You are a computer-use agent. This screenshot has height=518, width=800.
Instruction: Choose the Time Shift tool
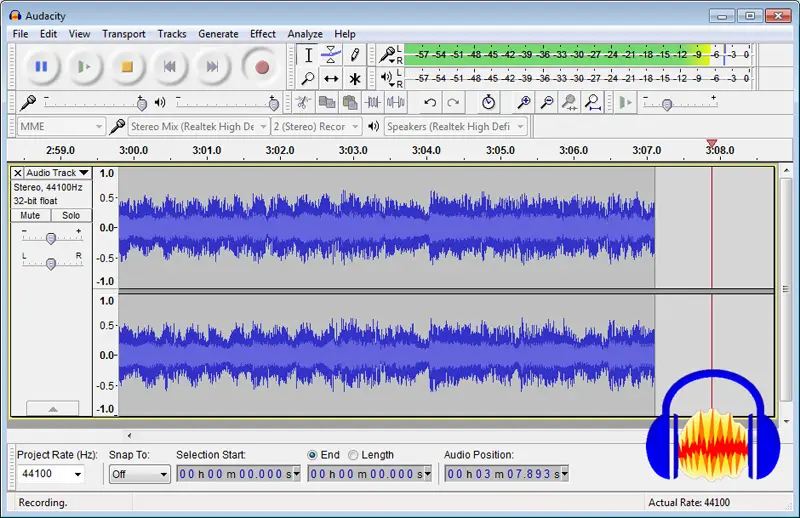pyautogui.click(x=331, y=78)
